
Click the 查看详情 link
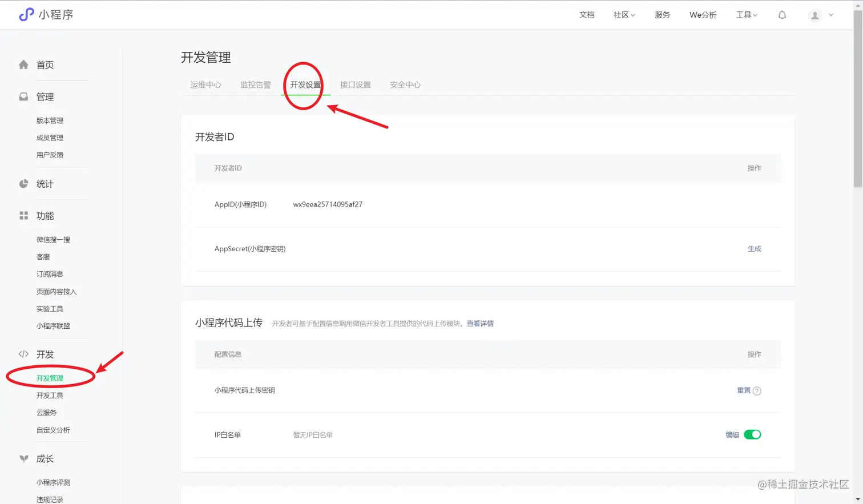pos(480,324)
